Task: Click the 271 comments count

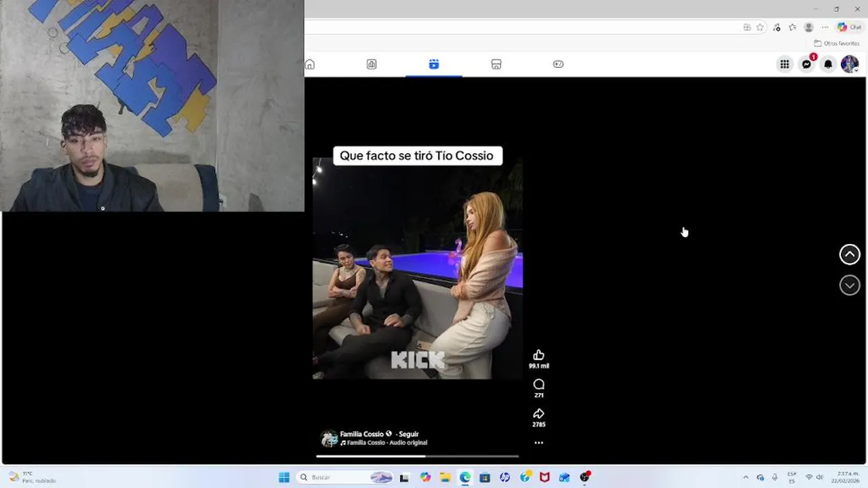Action: [x=538, y=395]
